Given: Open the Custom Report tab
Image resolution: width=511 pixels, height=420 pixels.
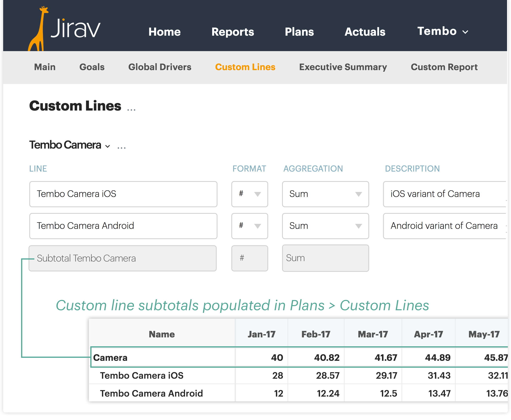Looking at the screenshot, I should coord(444,67).
